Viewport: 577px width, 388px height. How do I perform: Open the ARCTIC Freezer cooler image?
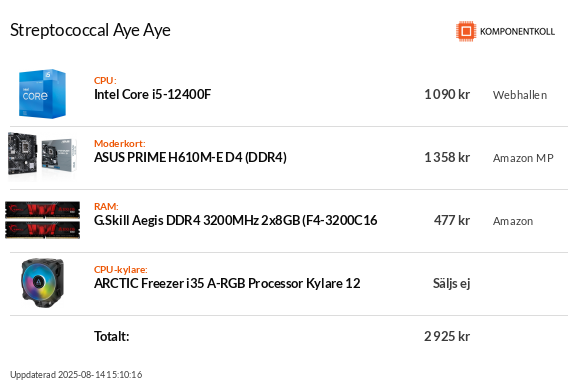click(x=42, y=283)
